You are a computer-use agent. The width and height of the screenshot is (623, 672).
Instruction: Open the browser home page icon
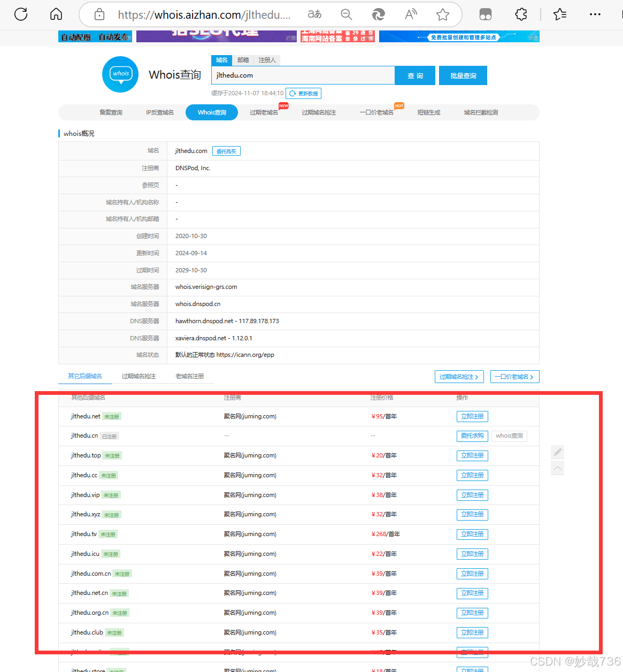[x=56, y=14]
